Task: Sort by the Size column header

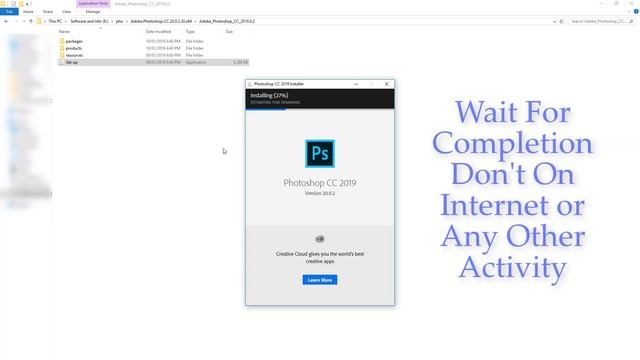Action: [229, 31]
